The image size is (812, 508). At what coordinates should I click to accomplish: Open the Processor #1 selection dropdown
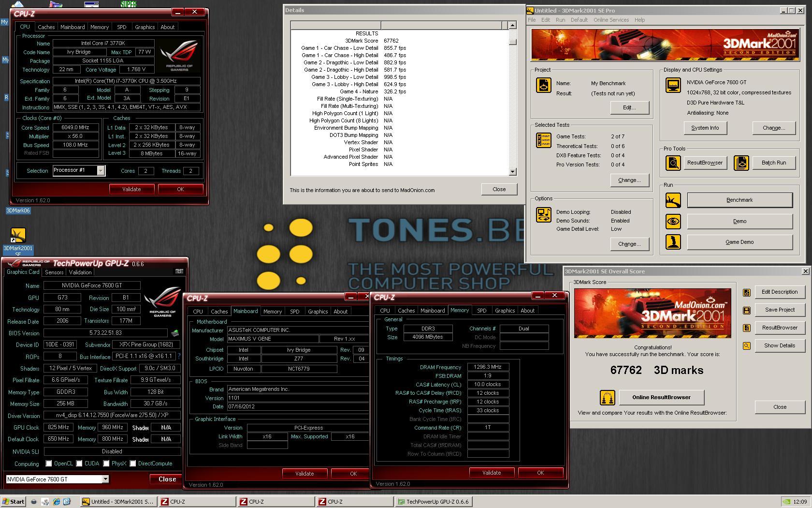[x=101, y=170]
